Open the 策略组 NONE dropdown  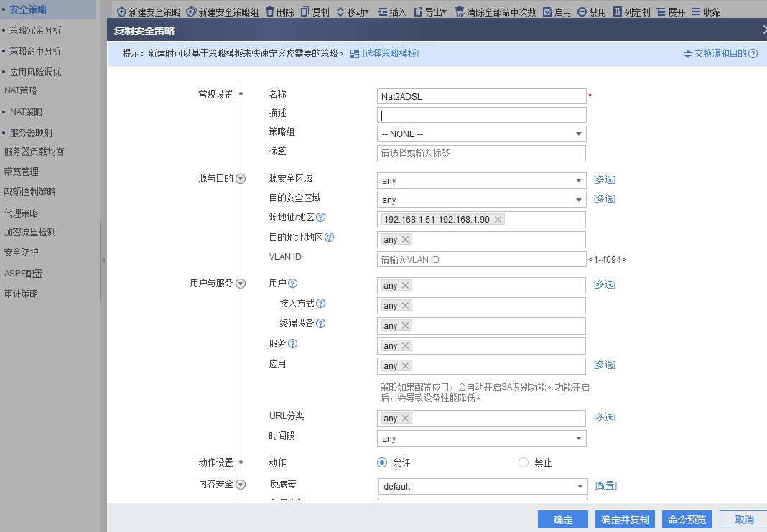481,134
